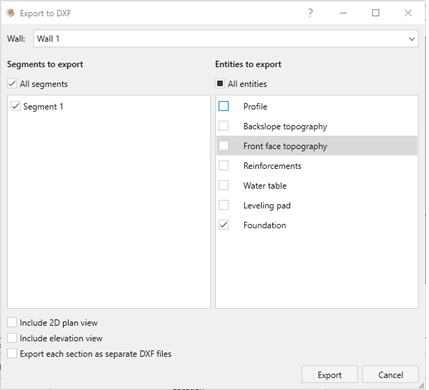Click the Export button

click(x=329, y=375)
